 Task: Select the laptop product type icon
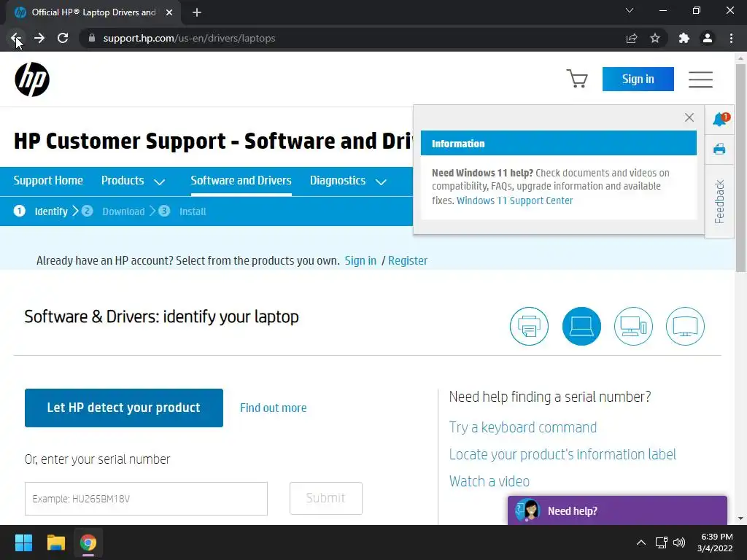pyautogui.click(x=581, y=326)
